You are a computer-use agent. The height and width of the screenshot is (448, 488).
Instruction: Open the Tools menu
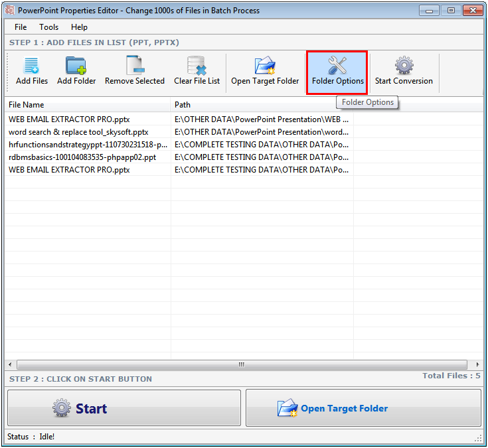49,27
